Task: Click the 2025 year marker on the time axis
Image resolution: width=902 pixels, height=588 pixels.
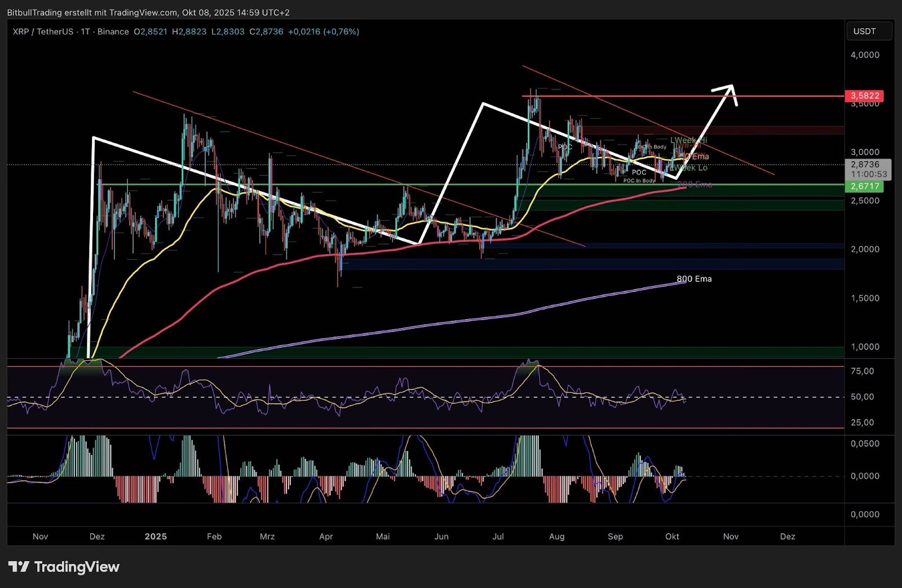Action: tap(156, 536)
